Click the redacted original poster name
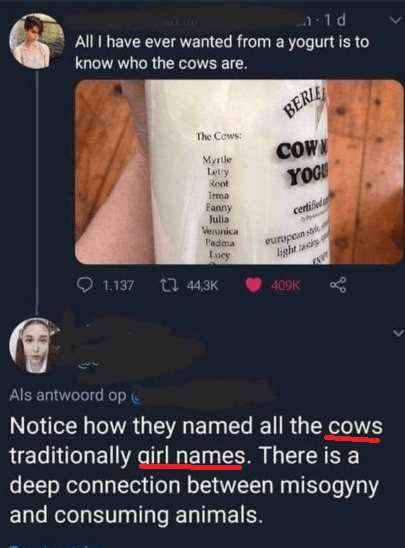 coord(182,19)
